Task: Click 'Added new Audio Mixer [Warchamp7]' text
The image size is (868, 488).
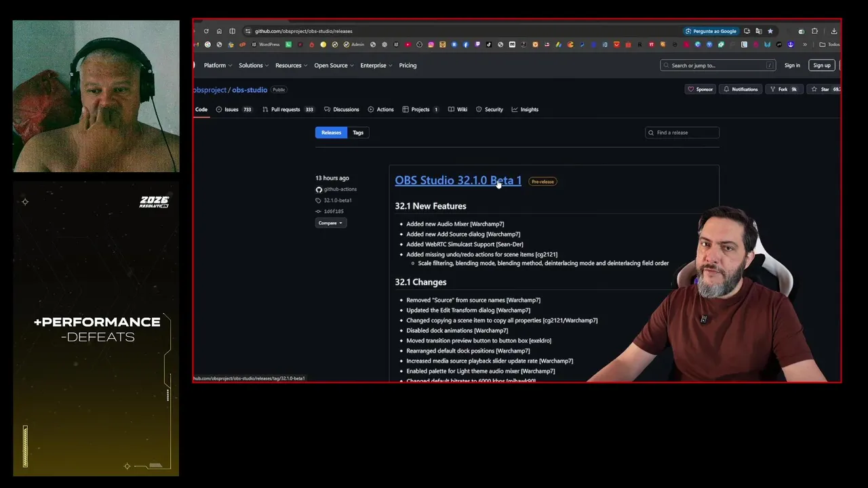Action: pyautogui.click(x=455, y=224)
